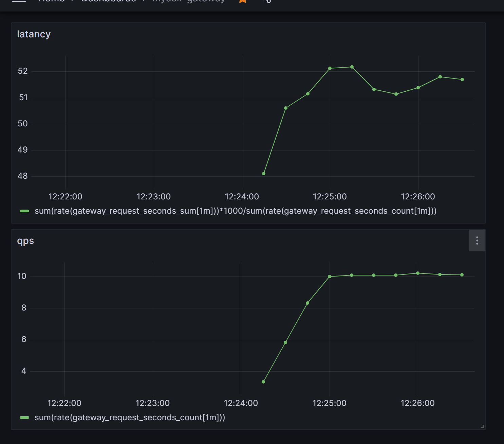504x444 pixels.
Task: Click the 50 label on latency y-axis
Action: pos(23,124)
